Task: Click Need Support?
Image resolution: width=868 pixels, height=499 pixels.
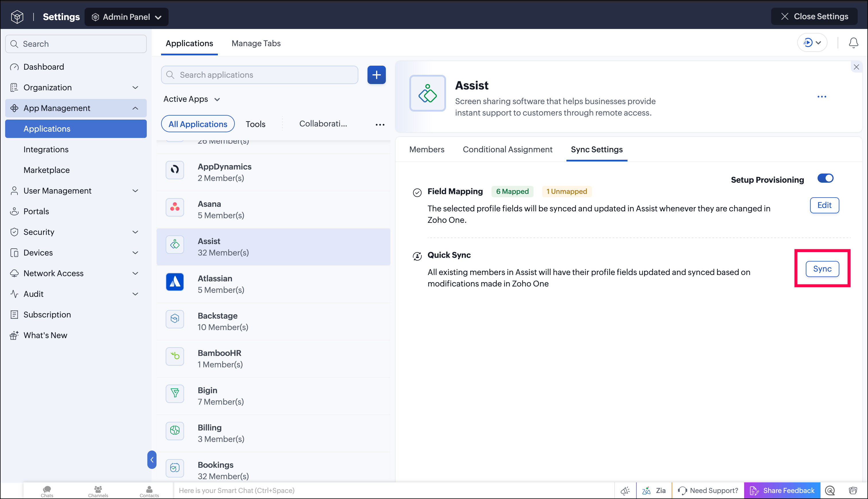Action: (x=708, y=491)
